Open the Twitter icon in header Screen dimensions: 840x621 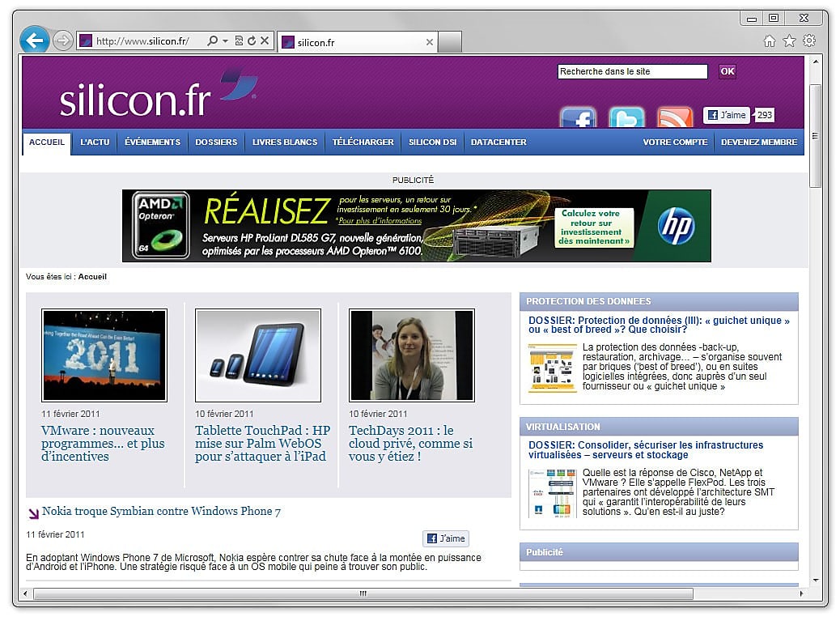[627, 117]
